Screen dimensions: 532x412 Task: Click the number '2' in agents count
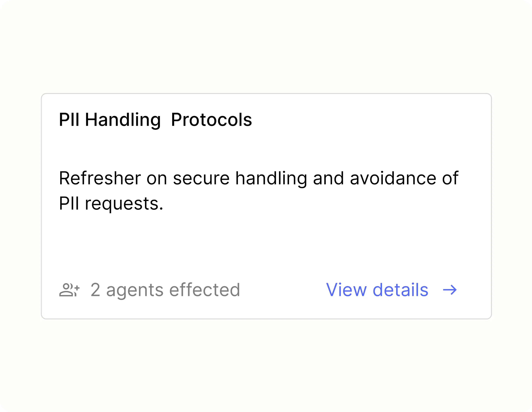(95, 290)
